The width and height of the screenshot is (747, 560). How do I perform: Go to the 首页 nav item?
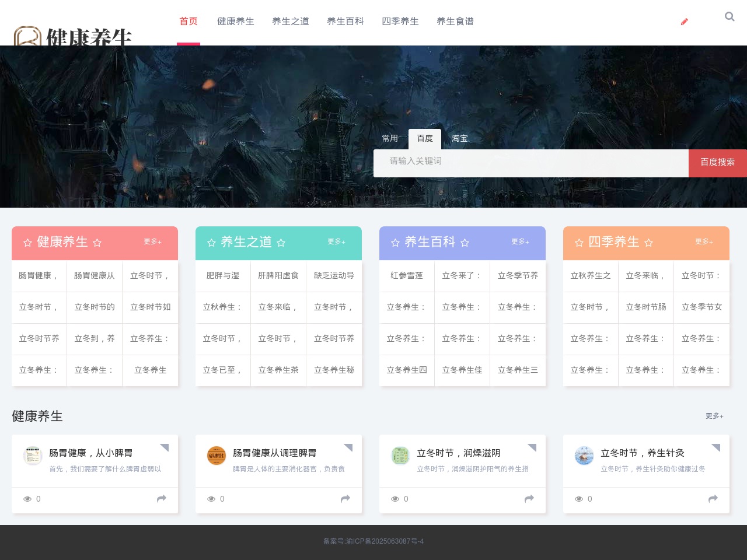[189, 22]
